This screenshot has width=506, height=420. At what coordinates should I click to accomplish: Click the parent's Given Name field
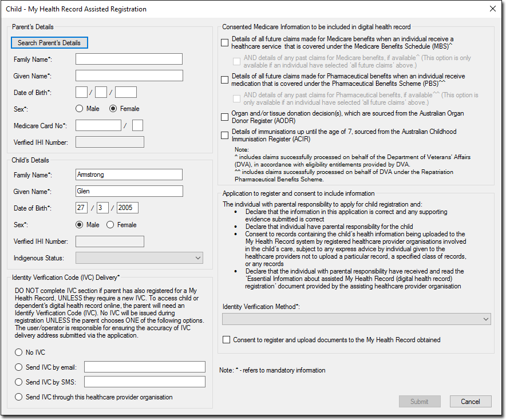coord(129,76)
